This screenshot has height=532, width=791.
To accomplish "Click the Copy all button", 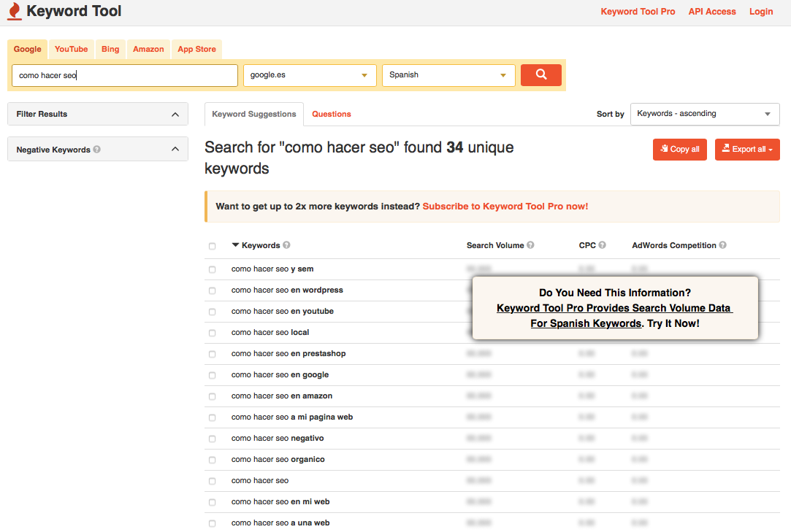I will click(679, 150).
